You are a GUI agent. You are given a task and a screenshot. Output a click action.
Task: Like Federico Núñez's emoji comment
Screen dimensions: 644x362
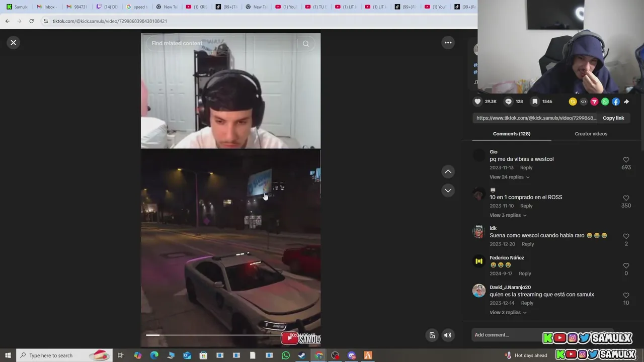pyautogui.click(x=626, y=266)
